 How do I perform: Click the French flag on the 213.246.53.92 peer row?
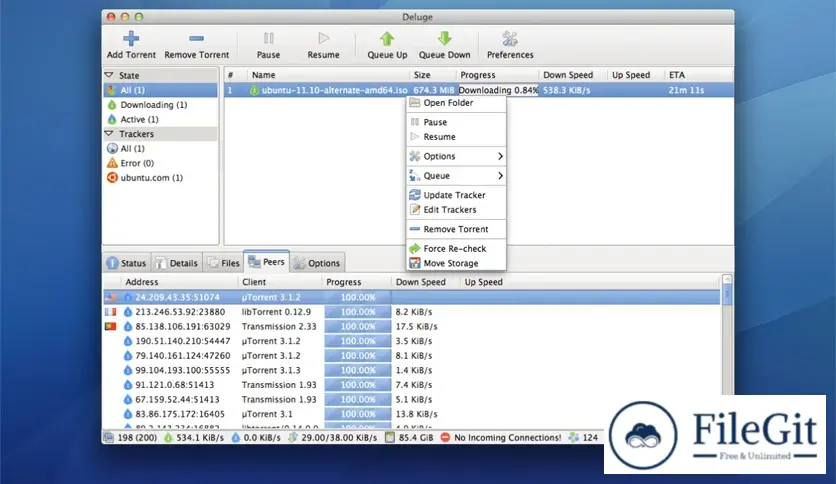(x=110, y=312)
